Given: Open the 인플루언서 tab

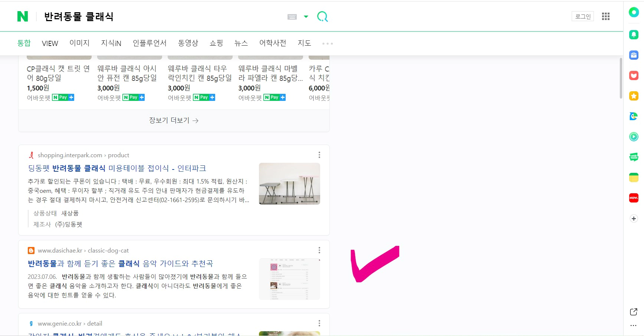Looking at the screenshot, I should click(x=150, y=43).
